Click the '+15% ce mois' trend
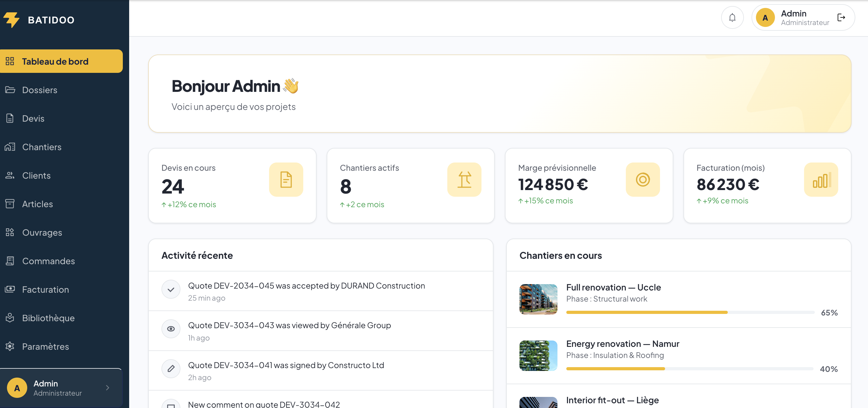Screen dimensions: 868x408 [x=545, y=201]
